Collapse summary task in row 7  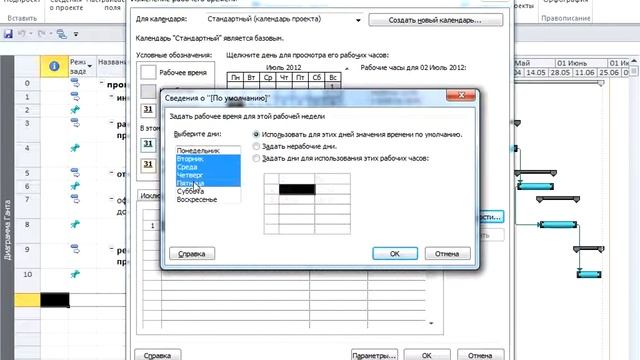pyautogui.click(x=111, y=198)
